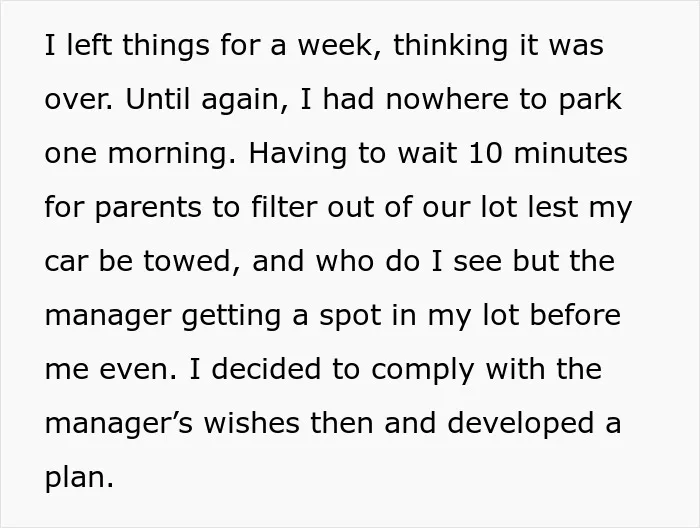
Task: Click the word "filter" in fourth line
Action: 284,207
